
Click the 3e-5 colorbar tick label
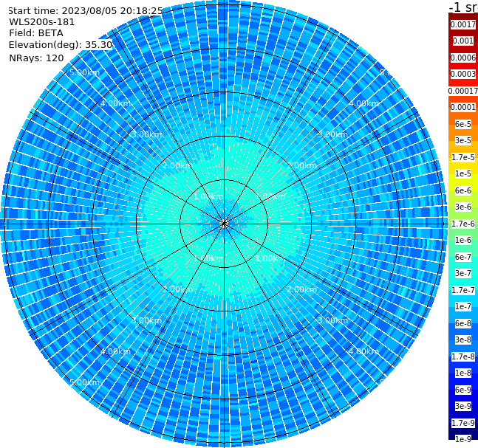[463, 141]
